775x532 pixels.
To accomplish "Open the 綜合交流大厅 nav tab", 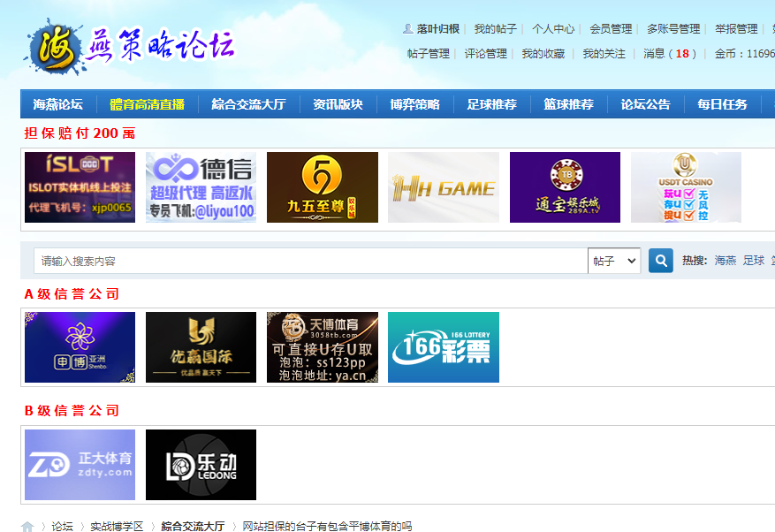I will click(x=248, y=104).
